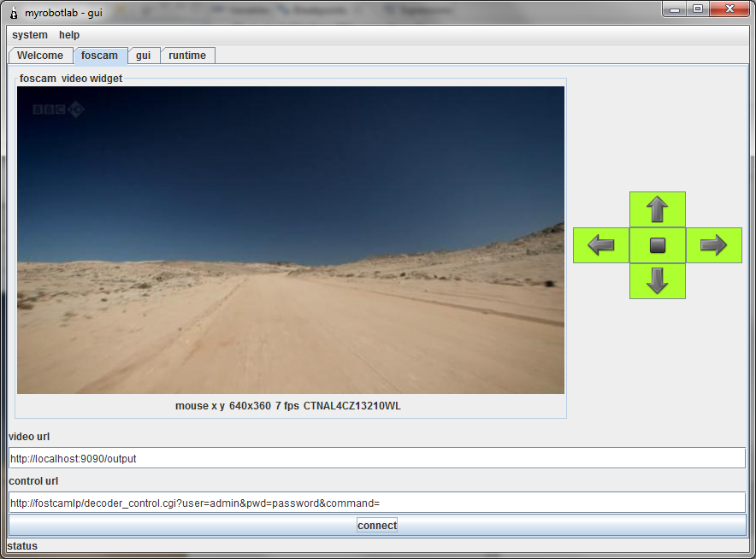Click the connect button

377,526
